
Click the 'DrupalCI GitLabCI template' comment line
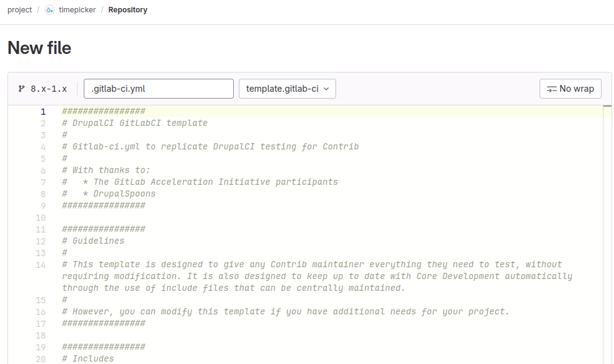tap(135, 123)
